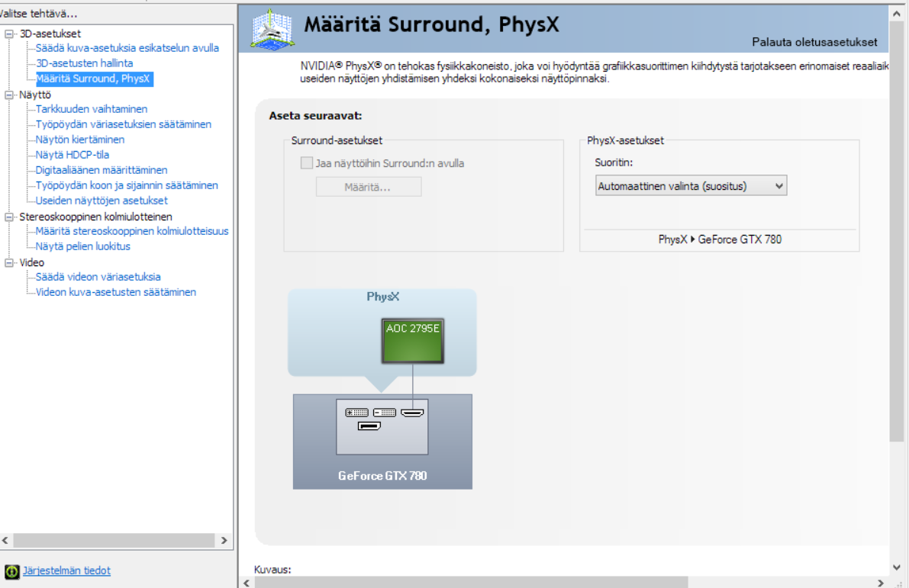Click the Määritä... button
Image resolution: width=909 pixels, height=588 pixels.
[x=369, y=187]
